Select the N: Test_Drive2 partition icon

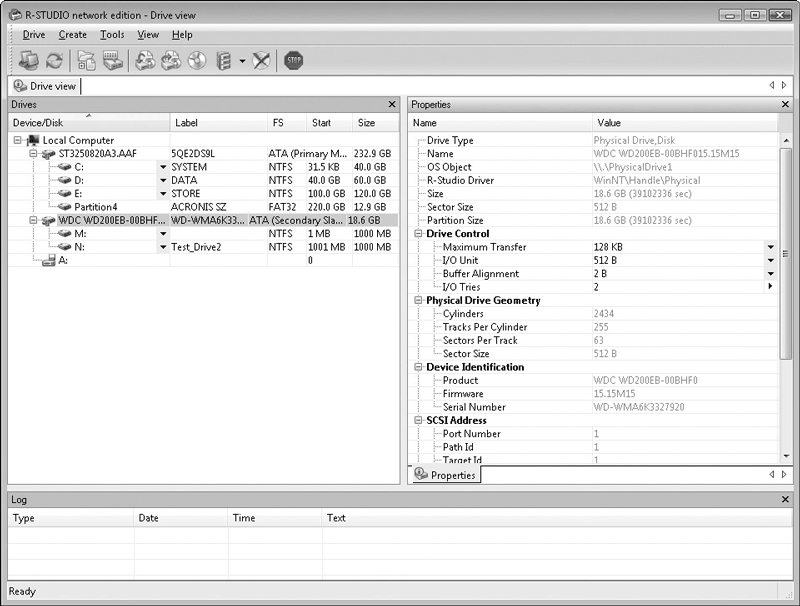(x=64, y=247)
